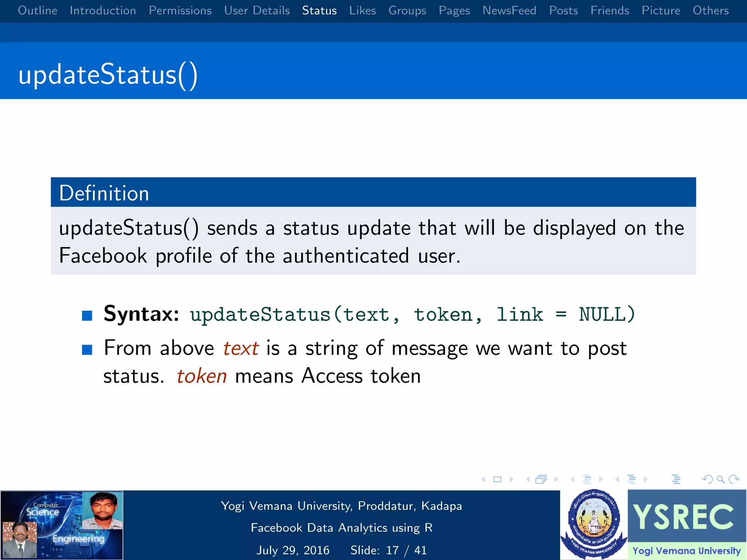The width and height of the screenshot is (747, 560).
Task: Open the Pages section
Action: tap(454, 11)
